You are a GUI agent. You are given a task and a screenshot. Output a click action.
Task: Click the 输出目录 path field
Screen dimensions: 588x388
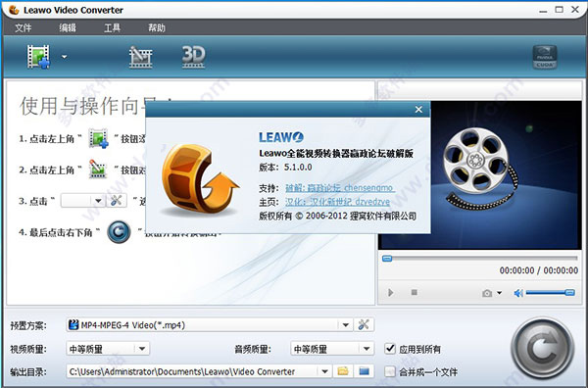pos(193,371)
